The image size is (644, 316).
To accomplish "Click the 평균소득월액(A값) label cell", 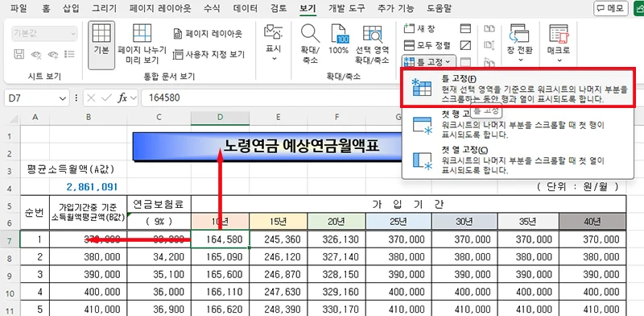I will (71, 169).
